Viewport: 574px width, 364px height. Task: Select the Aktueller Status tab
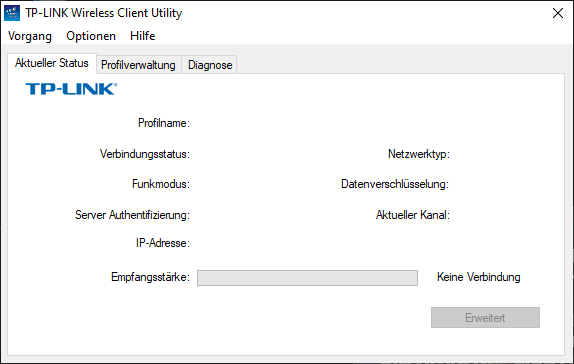point(52,63)
